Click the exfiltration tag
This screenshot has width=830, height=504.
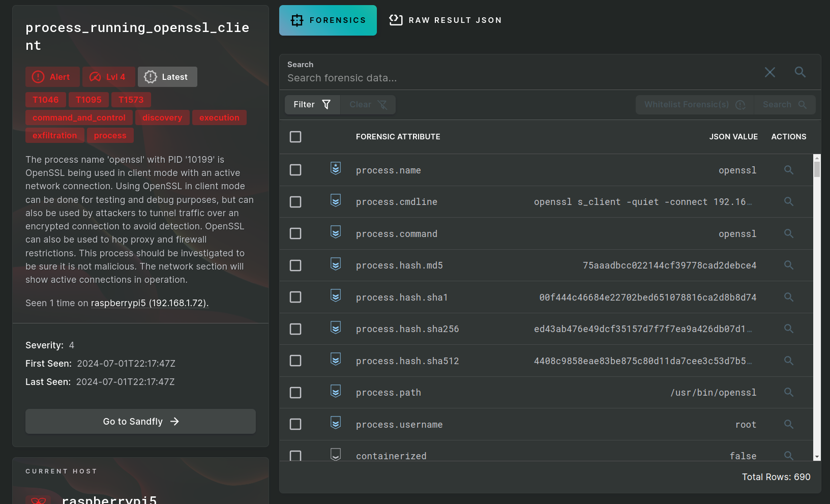click(x=55, y=135)
